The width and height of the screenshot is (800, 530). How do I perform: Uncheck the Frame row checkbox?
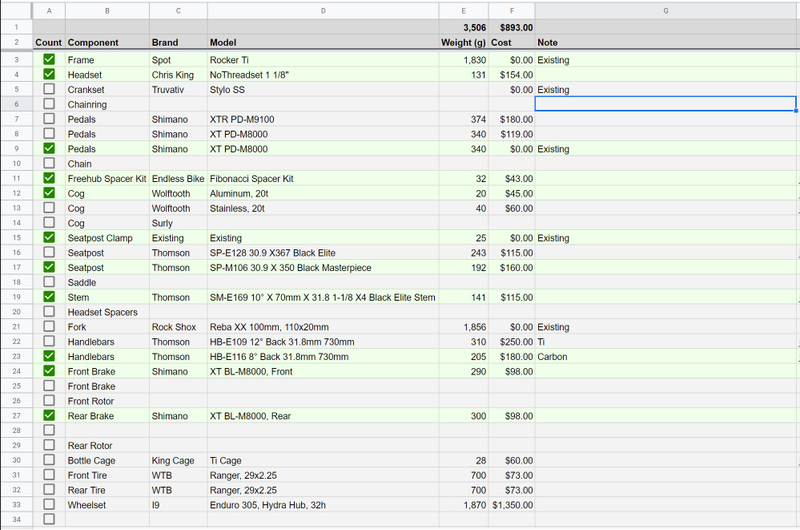tap(49, 59)
